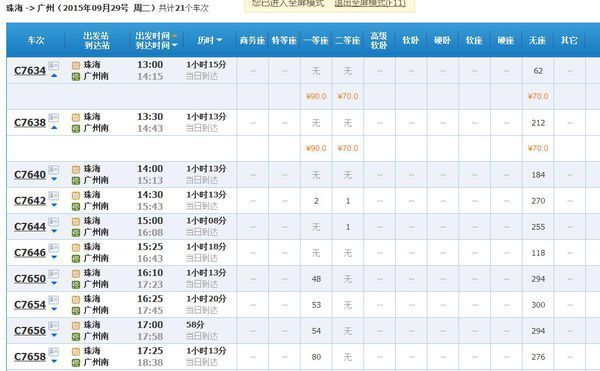Open train number link C7634
600x371 pixels.
[x=30, y=71]
